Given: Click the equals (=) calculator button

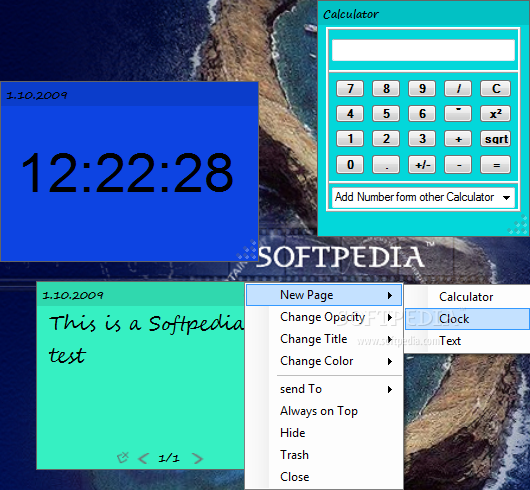Looking at the screenshot, I should click(x=496, y=165).
